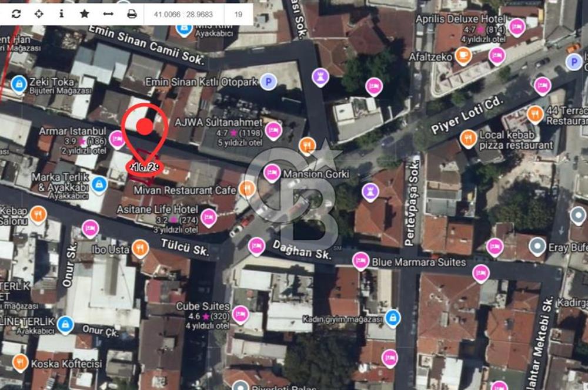Select the AJWA Sultanahmet hotel marker
Viewport: 588px width, 390px height.
[274, 131]
